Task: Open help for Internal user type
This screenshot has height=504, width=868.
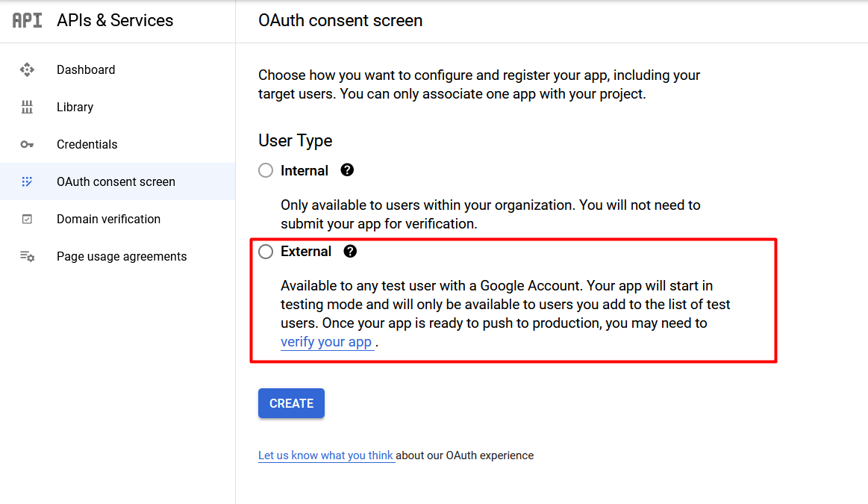Action: [347, 170]
